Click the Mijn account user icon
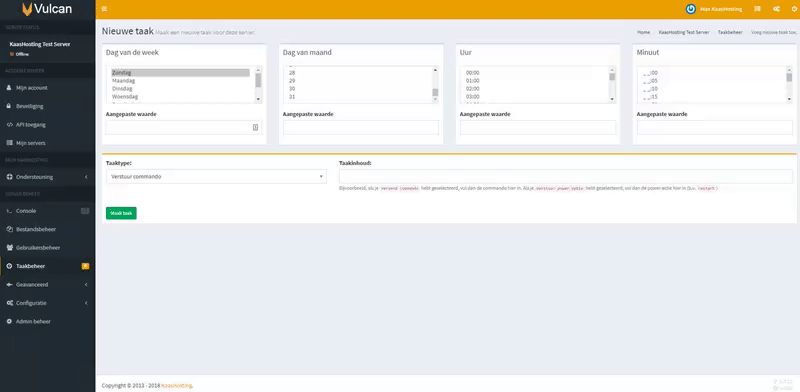The image size is (800, 392). pos(9,88)
